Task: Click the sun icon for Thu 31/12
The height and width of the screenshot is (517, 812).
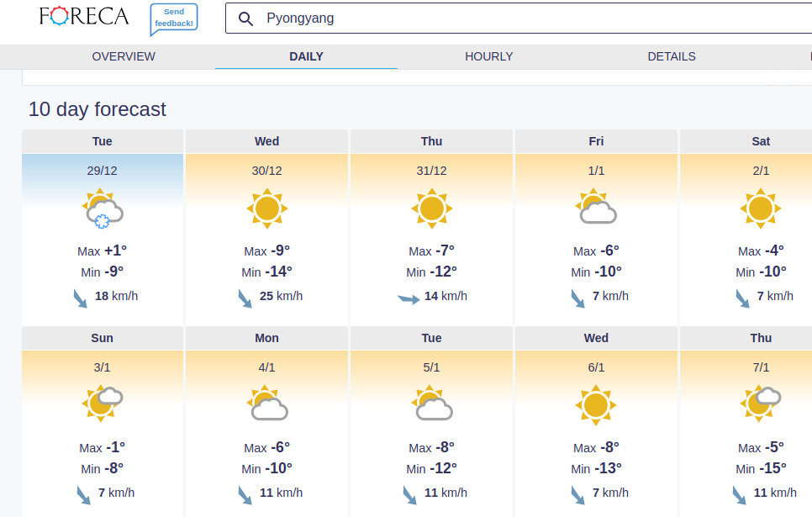Action: click(432, 208)
